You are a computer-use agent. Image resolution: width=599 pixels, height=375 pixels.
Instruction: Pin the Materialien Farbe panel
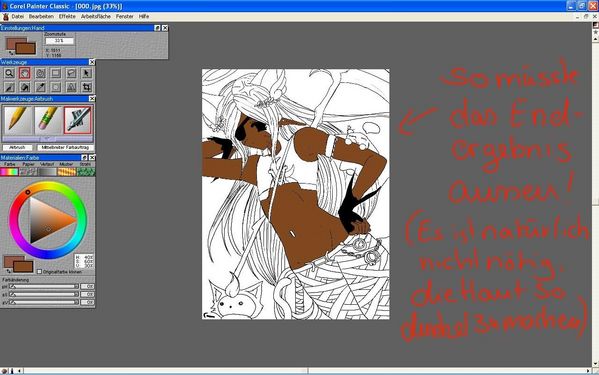(84, 158)
